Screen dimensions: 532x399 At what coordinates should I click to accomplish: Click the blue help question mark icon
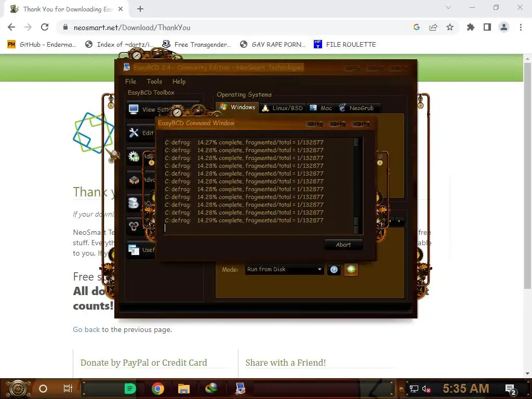334,270
